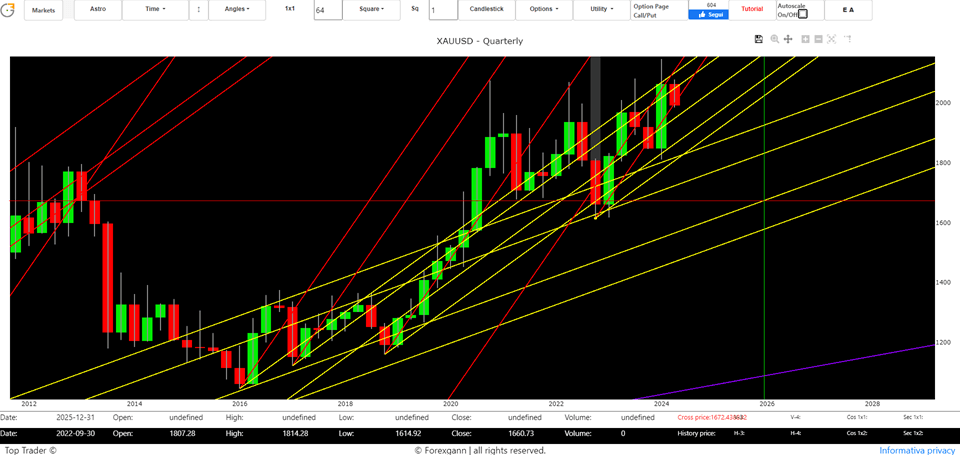Click the 1x1 field containing 64
This screenshot has height=455, width=960.
point(328,10)
